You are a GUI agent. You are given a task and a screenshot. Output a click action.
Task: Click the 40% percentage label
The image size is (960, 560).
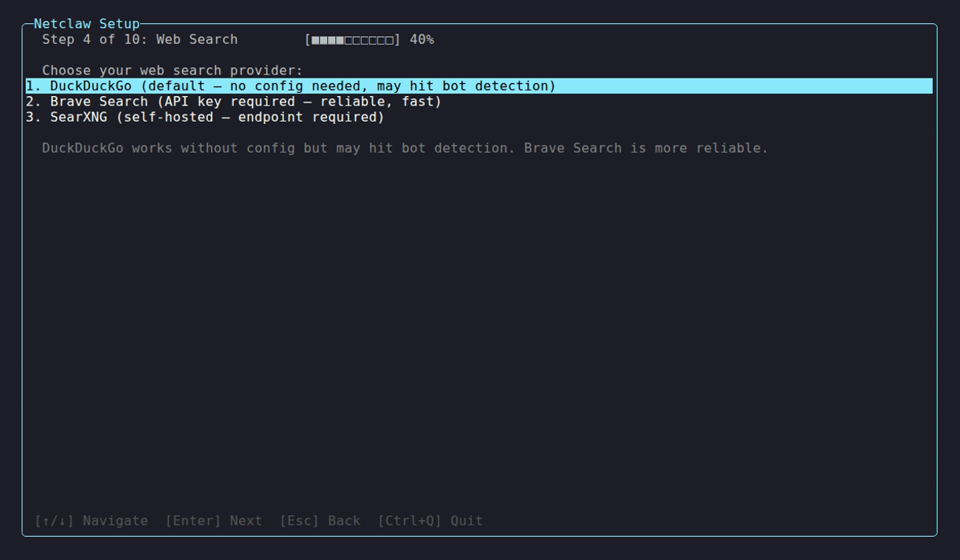(x=422, y=39)
